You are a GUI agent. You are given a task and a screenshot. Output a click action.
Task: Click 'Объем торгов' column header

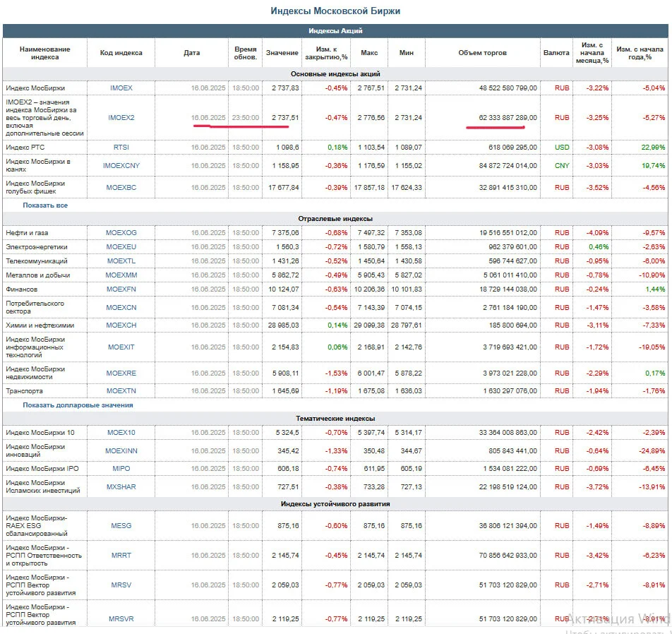click(483, 53)
